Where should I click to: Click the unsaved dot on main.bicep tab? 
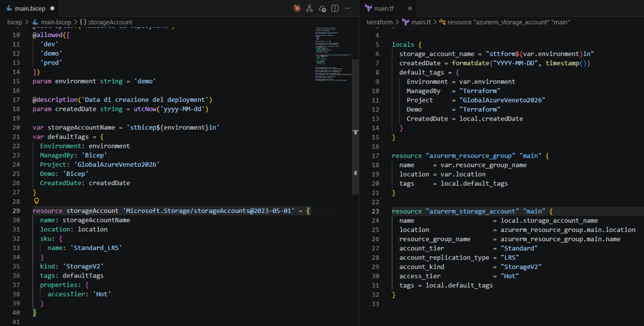click(x=52, y=8)
